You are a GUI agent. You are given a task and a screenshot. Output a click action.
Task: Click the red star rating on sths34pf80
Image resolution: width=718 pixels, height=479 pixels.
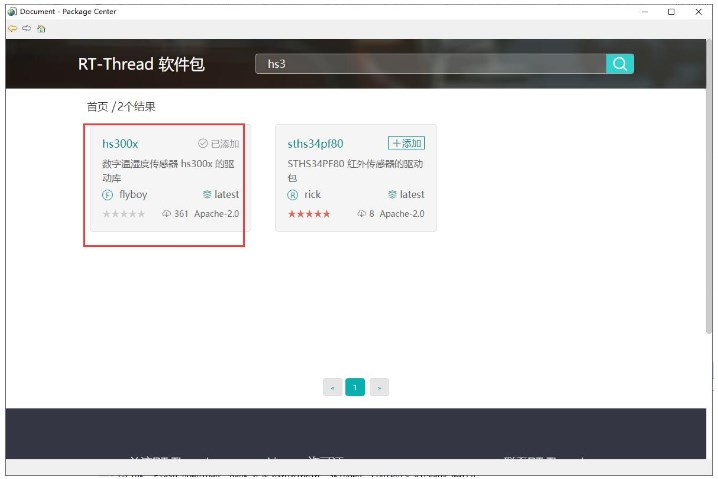click(309, 214)
